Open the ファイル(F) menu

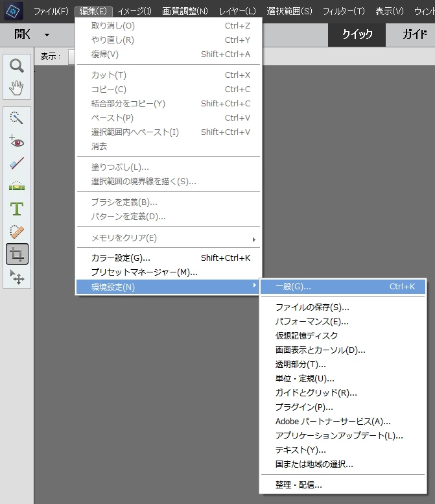(51, 12)
